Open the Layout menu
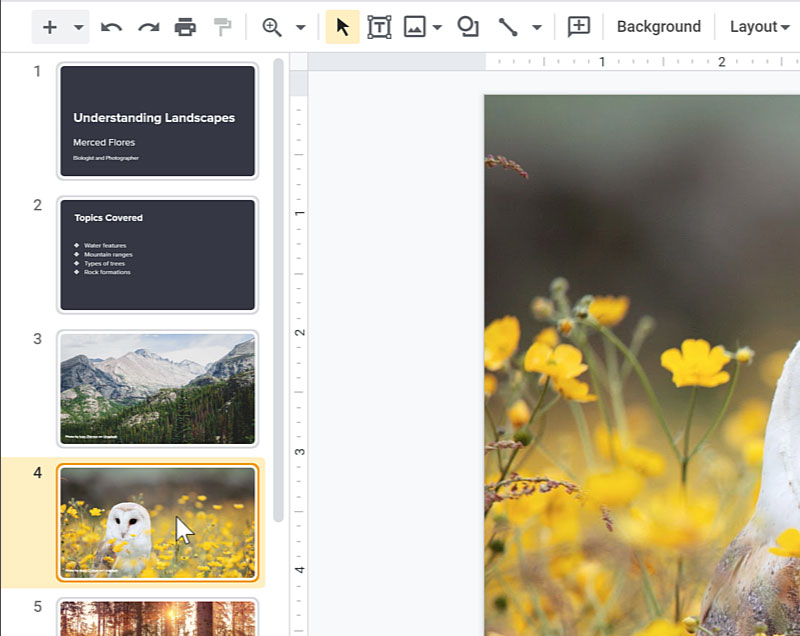The height and width of the screenshot is (636, 800). tap(759, 27)
